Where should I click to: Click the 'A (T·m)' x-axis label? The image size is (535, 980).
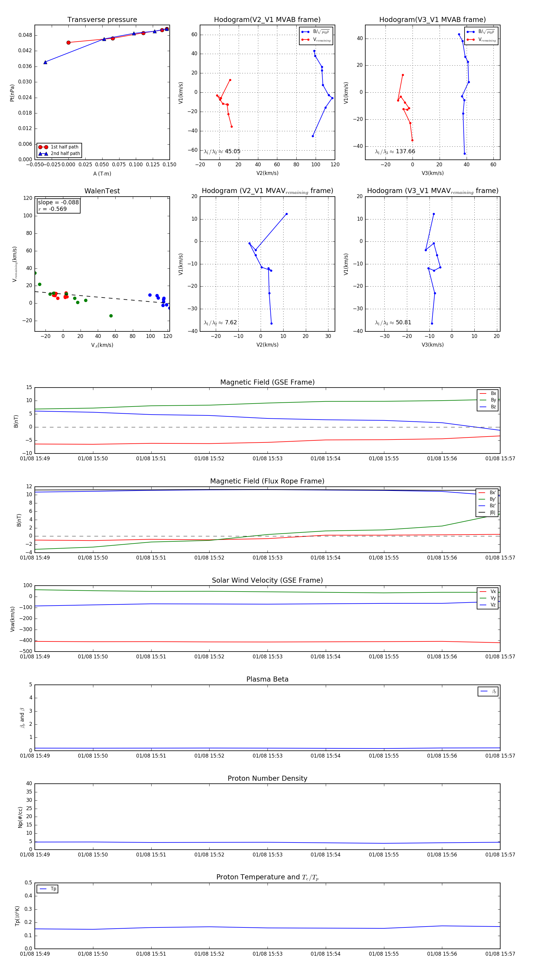102,173
